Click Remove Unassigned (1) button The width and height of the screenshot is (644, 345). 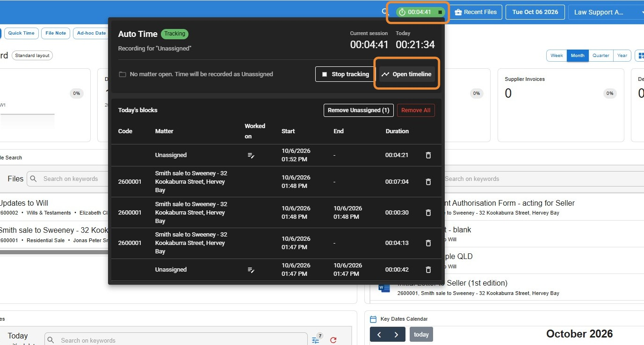(359, 110)
